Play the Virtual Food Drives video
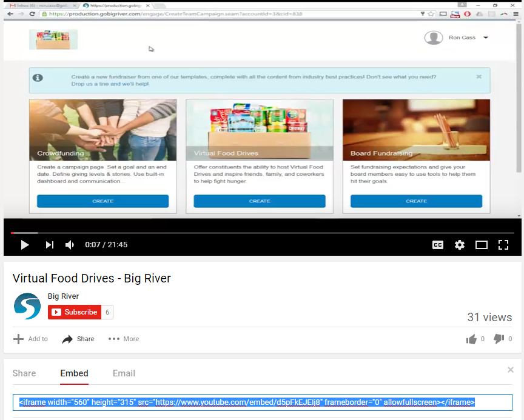The width and height of the screenshot is (524, 420). [25, 245]
